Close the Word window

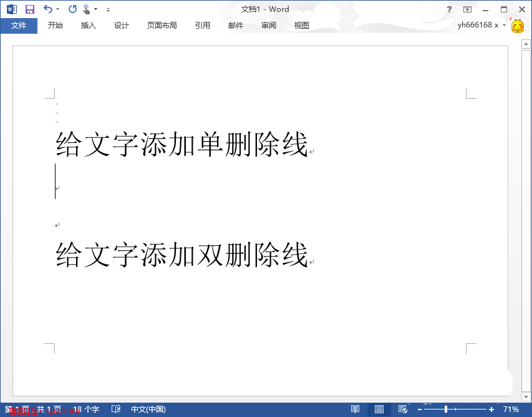[x=522, y=9]
